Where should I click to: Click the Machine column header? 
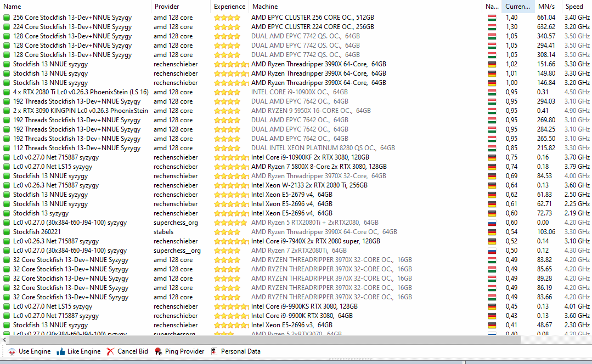[366, 7]
